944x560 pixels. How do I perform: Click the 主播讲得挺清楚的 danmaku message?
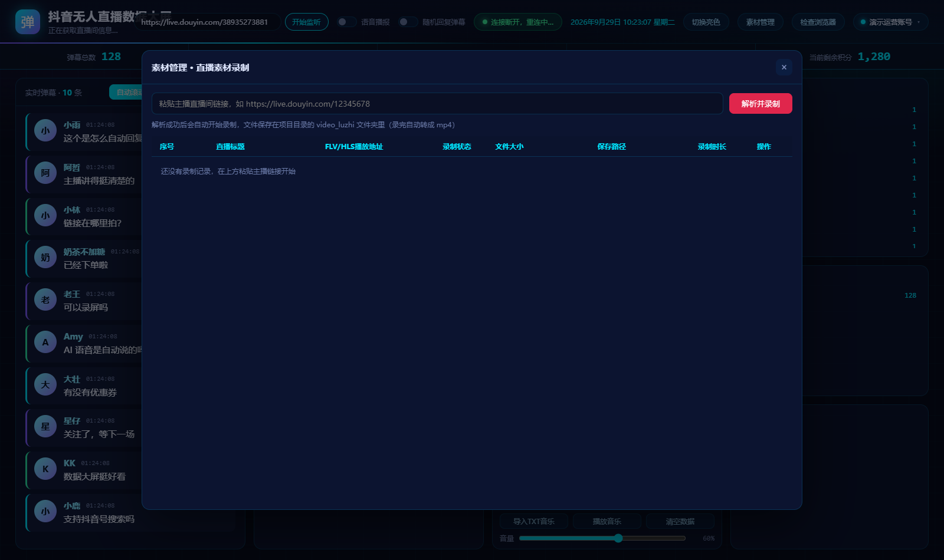[99, 181]
